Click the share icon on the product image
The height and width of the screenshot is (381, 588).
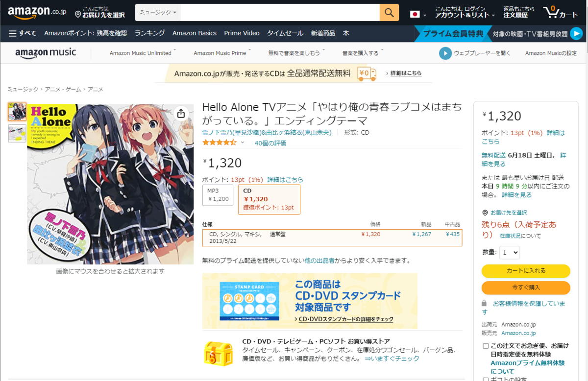(181, 114)
